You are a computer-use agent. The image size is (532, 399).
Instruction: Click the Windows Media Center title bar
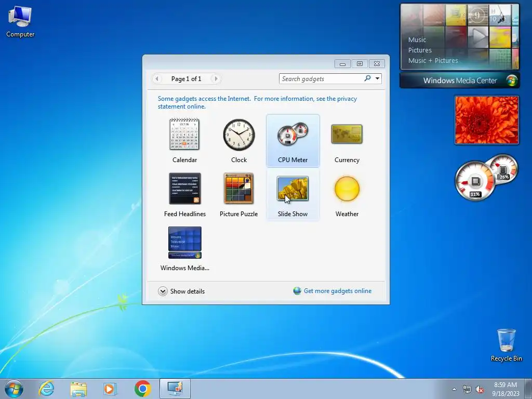[460, 81]
